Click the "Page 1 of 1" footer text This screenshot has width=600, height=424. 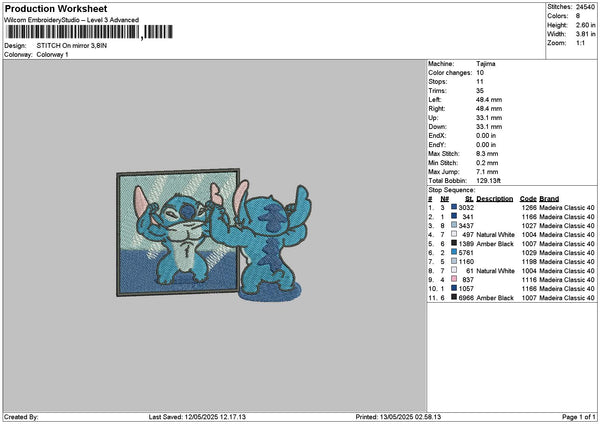pyautogui.click(x=579, y=417)
